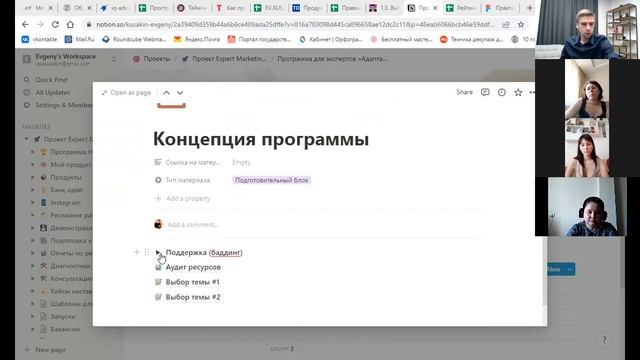Open the Evgeny's Workspace switcher
640x360 pixels.
point(69,59)
